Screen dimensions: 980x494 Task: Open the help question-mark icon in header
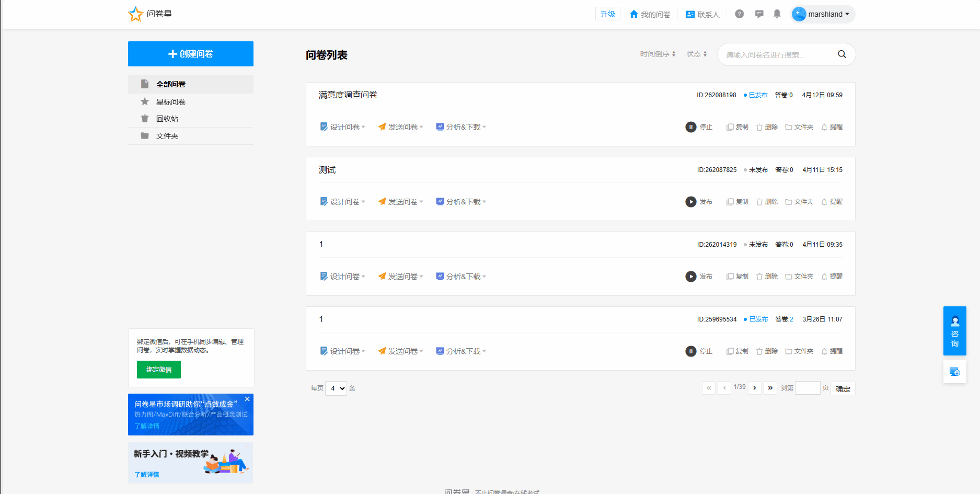point(739,14)
